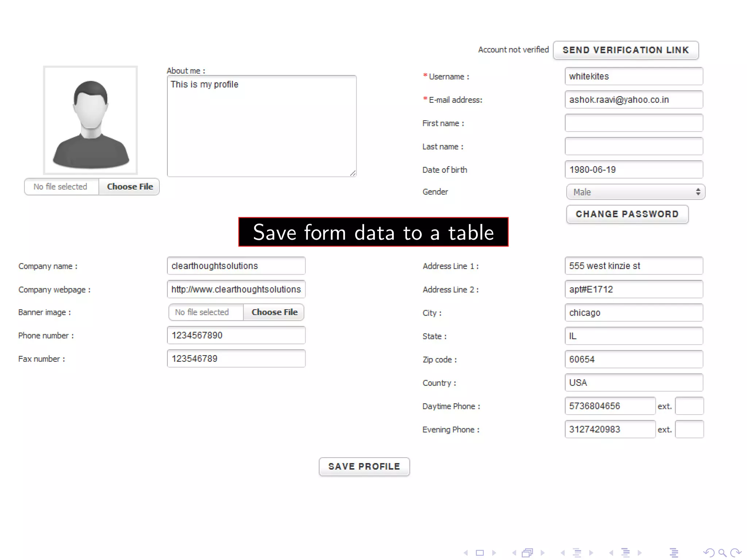Click the Country field containing USA
This screenshot has height=560, width=747.
click(634, 382)
